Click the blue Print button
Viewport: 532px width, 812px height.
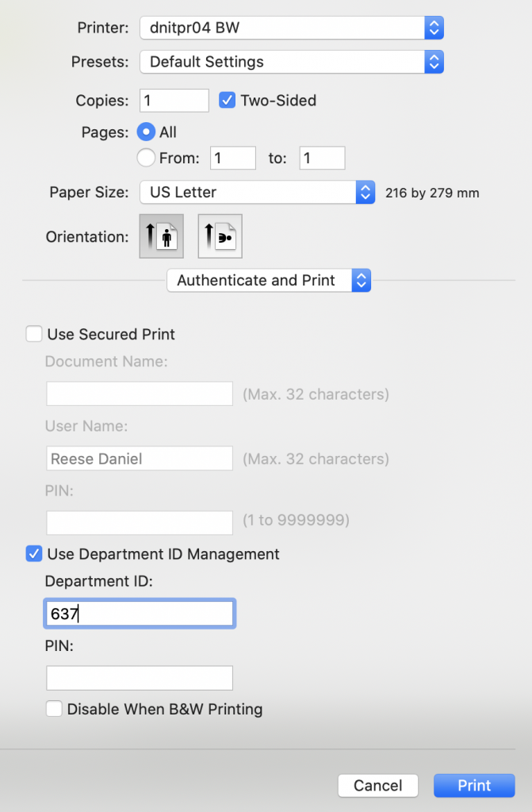pos(474,786)
